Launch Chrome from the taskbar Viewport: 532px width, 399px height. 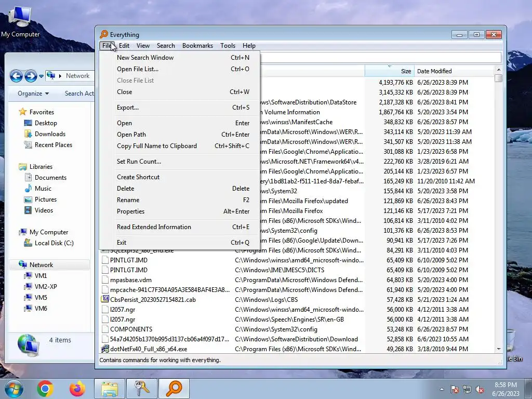pyautogui.click(x=45, y=389)
